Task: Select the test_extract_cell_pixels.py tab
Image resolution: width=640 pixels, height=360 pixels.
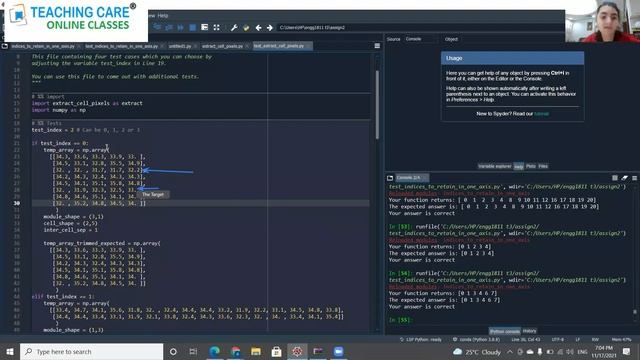Action: (279, 46)
